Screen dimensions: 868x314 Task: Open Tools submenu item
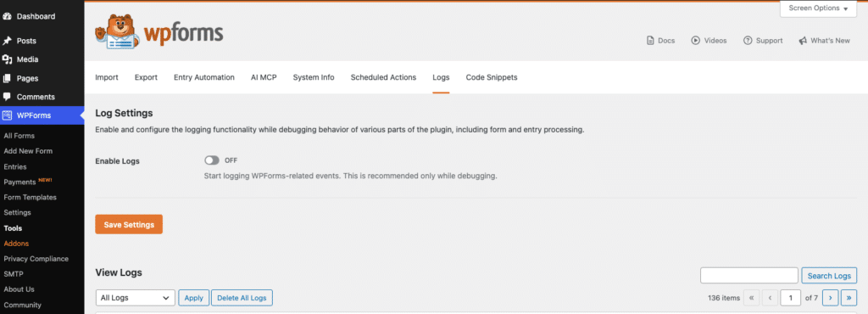point(14,228)
